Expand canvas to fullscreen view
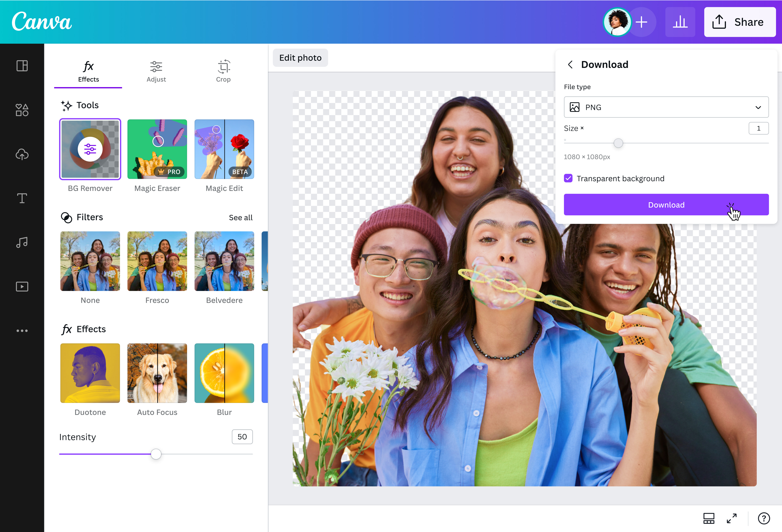This screenshot has width=782, height=532. (732, 518)
